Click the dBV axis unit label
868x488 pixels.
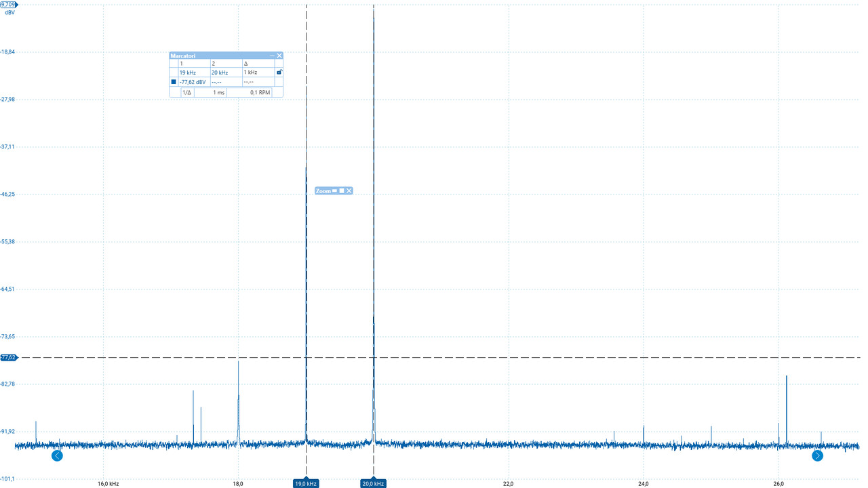pyautogui.click(x=9, y=12)
